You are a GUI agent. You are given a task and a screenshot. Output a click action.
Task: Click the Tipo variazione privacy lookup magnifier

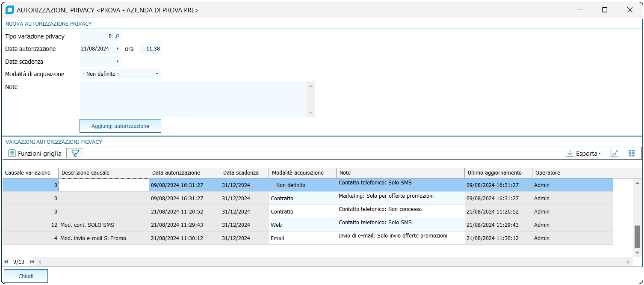tap(117, 37)
